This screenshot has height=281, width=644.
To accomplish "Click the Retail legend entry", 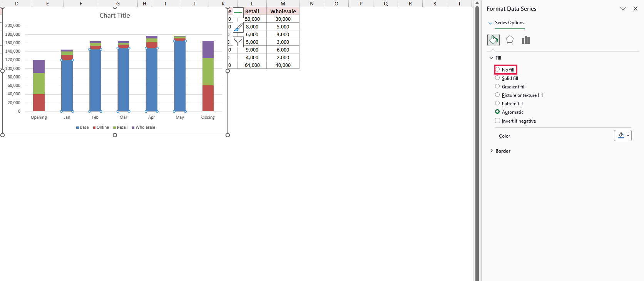I will [x=120, y=127].
